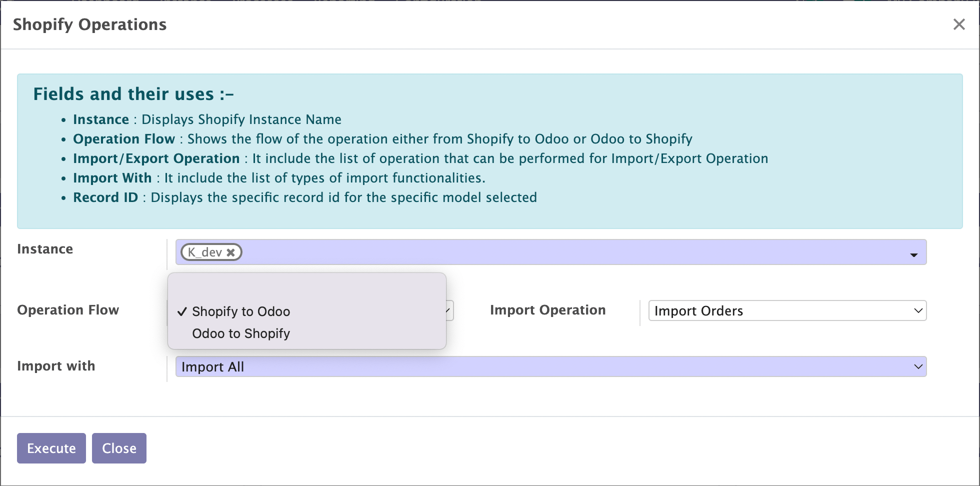
Task: Click the purple Close button
Action: pyautogui.click(x=119, y=448)
